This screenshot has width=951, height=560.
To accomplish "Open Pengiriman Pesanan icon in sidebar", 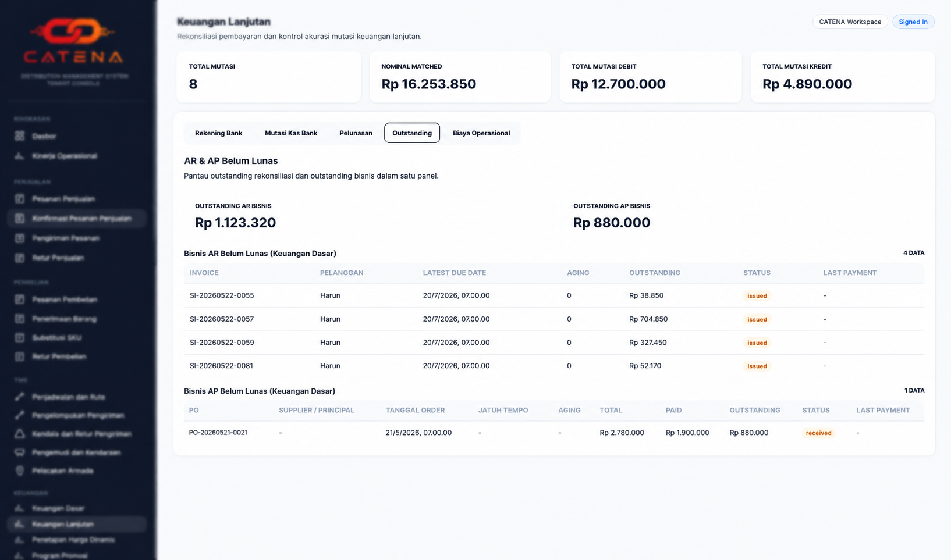I will [x=20, y=238].
